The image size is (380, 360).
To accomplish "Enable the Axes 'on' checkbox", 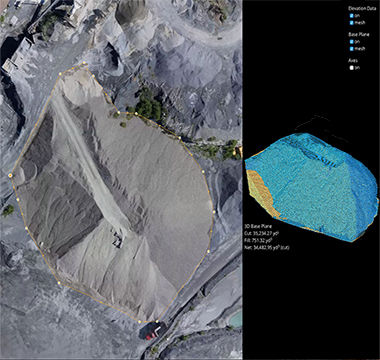I will coord(351,68).
